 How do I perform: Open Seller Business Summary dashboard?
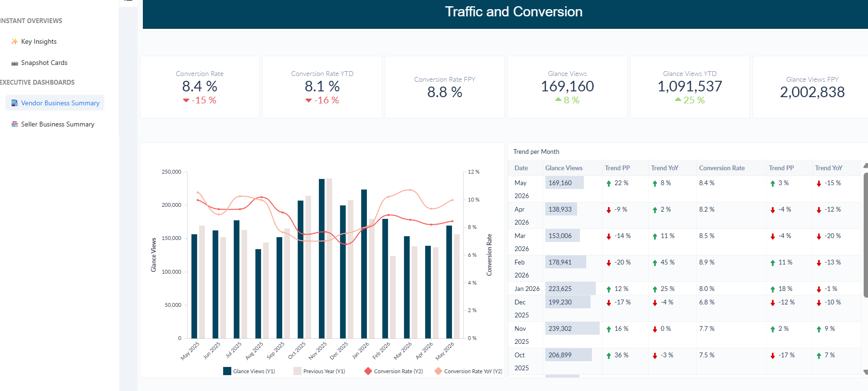pyautogui.click(x=58, y=124)
